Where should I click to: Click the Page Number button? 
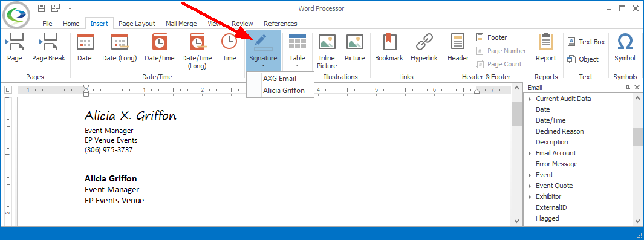pos(501,51)
